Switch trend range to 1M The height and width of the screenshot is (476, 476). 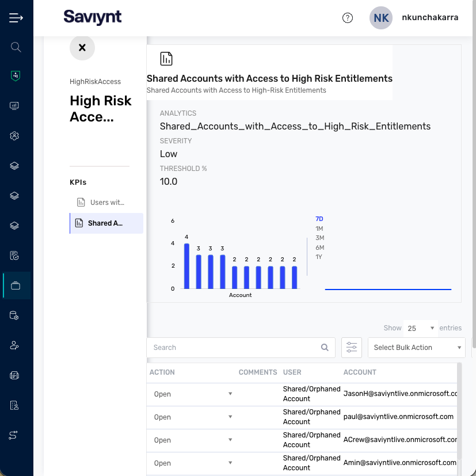[319, 229]
